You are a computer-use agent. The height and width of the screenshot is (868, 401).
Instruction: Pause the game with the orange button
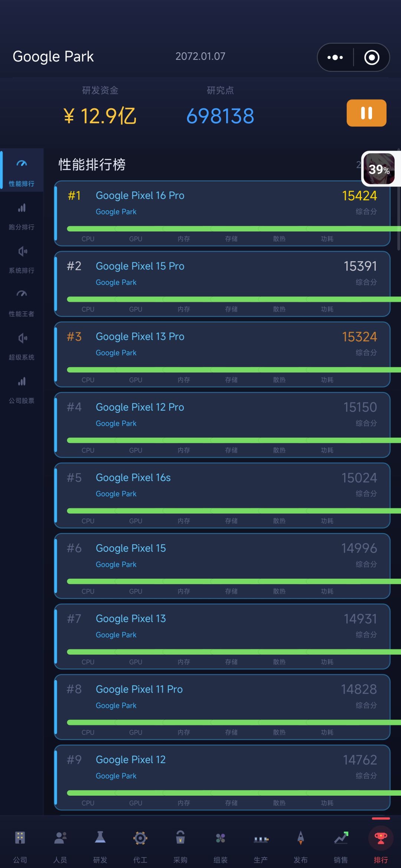pyautogui.click(x=366, y=113)
